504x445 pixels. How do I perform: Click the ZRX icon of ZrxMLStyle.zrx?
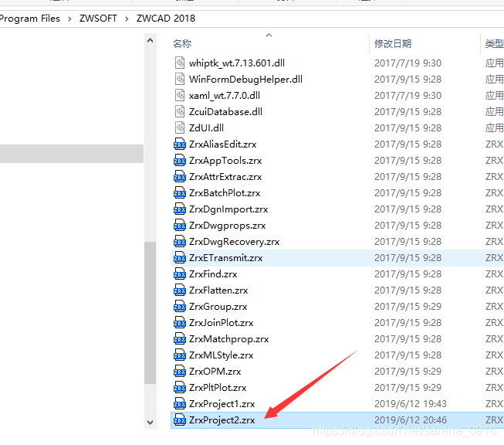pyautogui.click(x=180, y=355)
